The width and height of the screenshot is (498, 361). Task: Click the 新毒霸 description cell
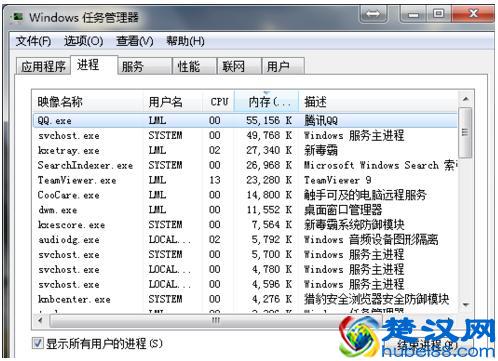click(x=321, y=150)
